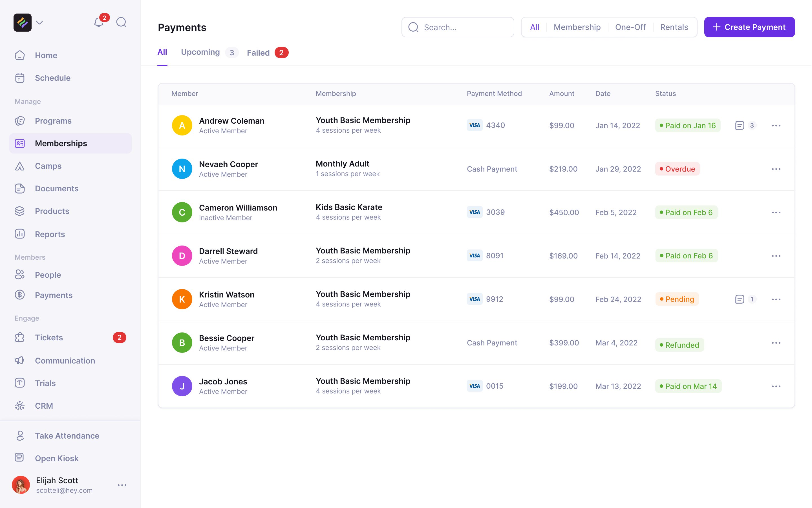Image resolution: width=812 pixels, height=508 pixels.
Task: Click the Communication megaphone icon
Action: [x=20, y=360]
